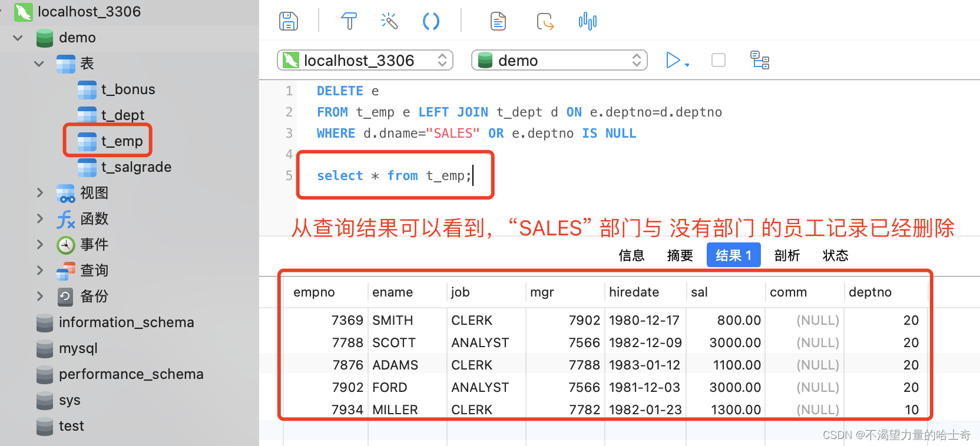Select the sys database
The image size is (980, 446).
[x=69, y=400]
